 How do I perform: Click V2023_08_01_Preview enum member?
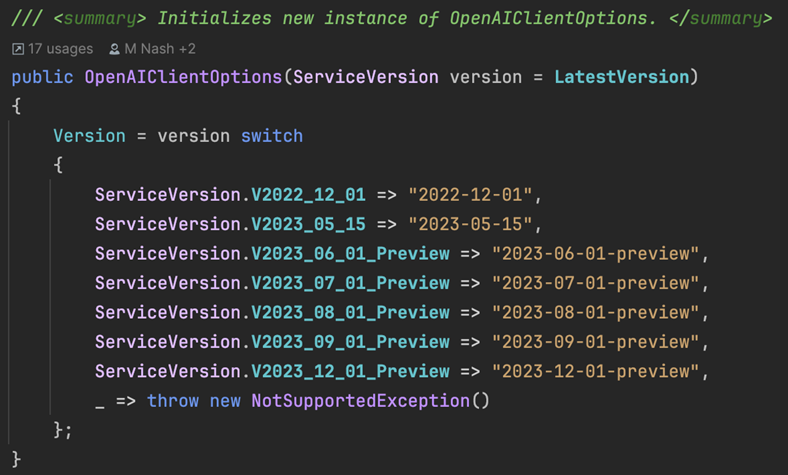point(350,313)
